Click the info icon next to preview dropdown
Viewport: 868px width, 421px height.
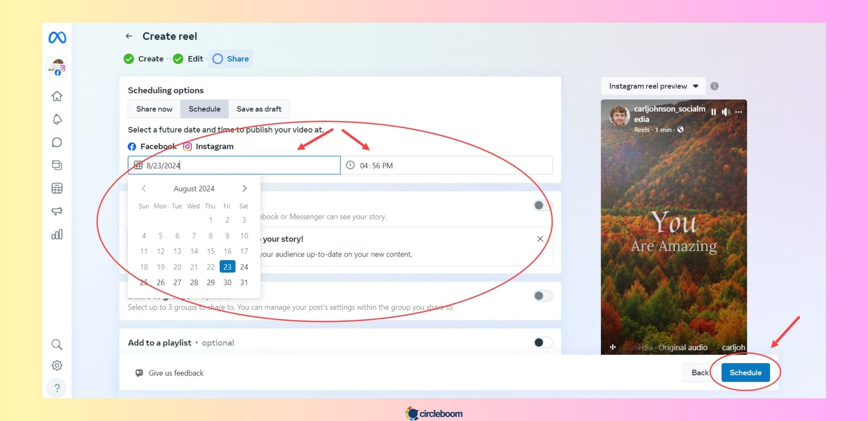coord(714,86)
